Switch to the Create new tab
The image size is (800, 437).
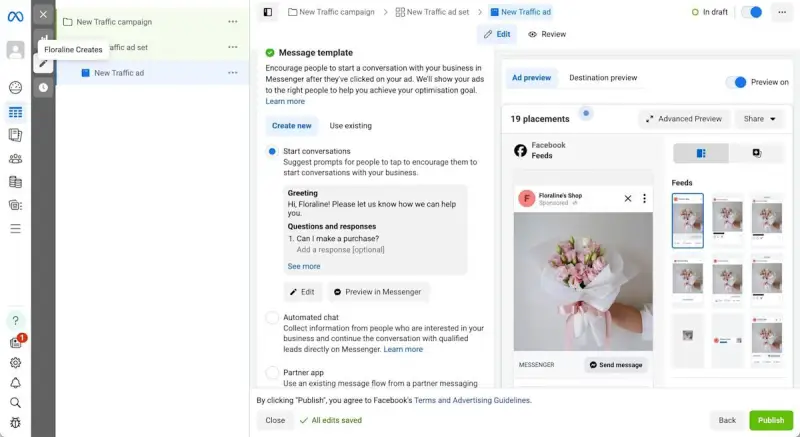point(291,125)
